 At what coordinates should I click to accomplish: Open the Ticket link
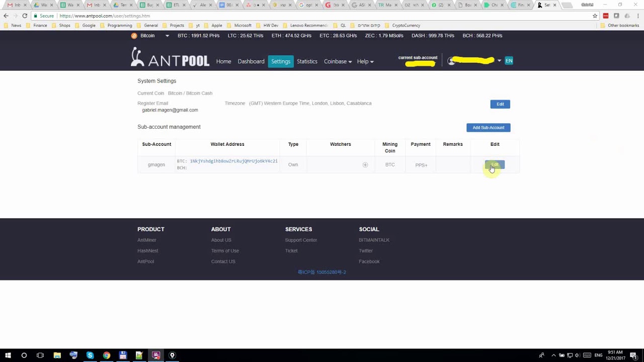coord(291,251)
